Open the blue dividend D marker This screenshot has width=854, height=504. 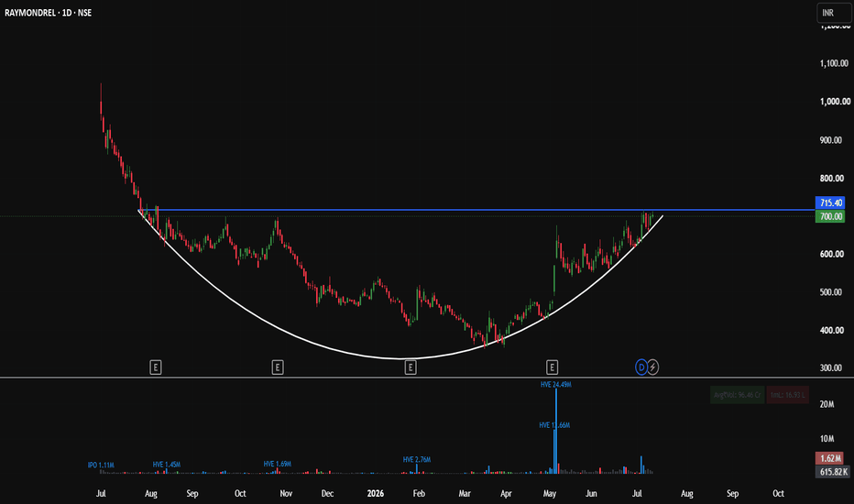(641, 367)
